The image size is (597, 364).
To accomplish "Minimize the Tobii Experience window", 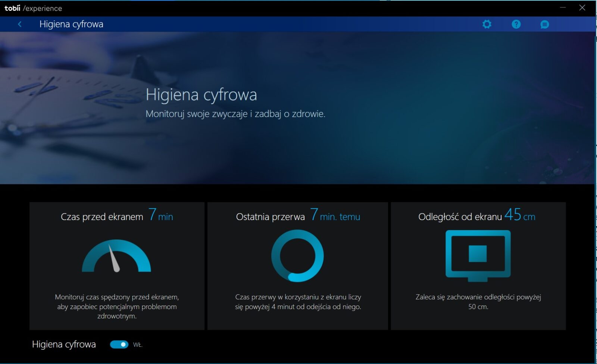I will [563, 8].
